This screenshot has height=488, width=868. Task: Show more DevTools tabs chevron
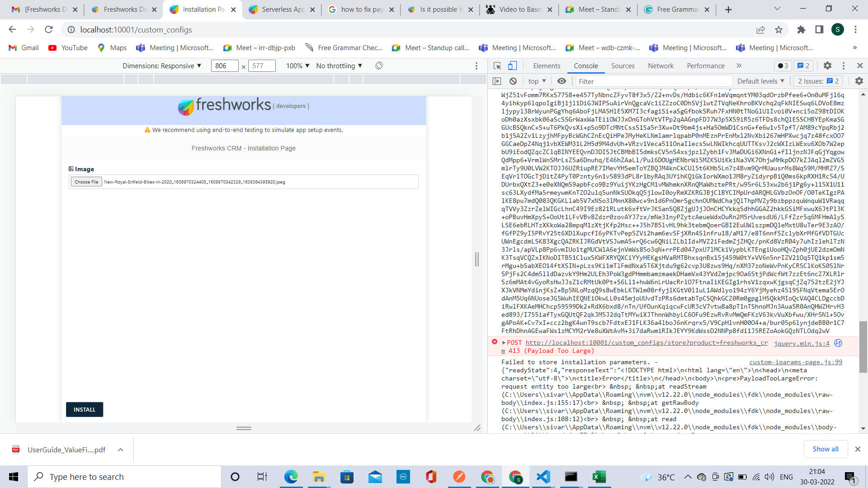(x=739, y=66)
